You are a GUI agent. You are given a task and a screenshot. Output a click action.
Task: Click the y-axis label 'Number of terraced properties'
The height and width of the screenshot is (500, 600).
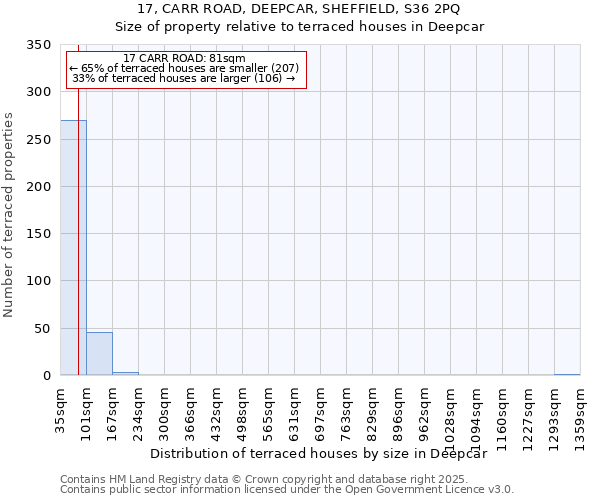(x=9, y=214)
